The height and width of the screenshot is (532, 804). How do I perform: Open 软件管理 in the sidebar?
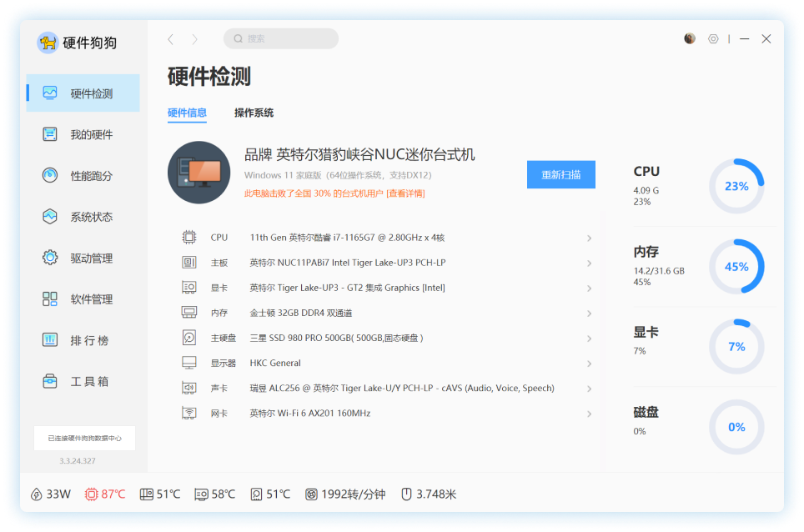pos(83,299)
